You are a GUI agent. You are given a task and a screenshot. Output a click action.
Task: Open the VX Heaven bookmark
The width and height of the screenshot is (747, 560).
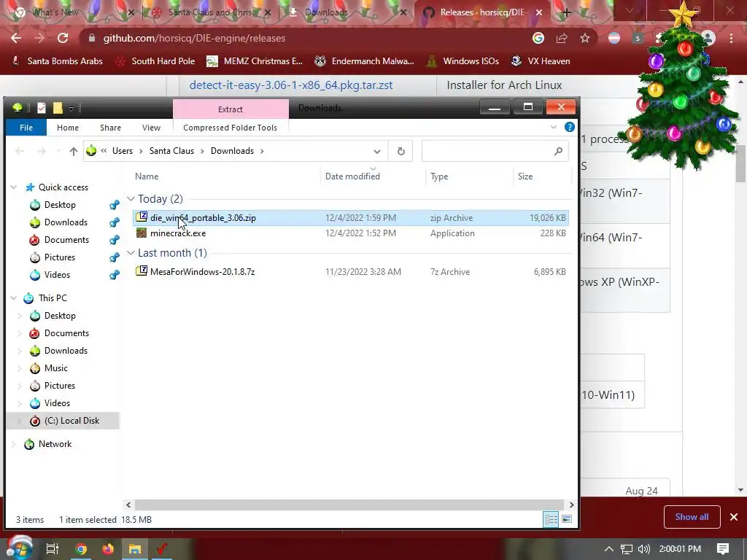(541, 61)
